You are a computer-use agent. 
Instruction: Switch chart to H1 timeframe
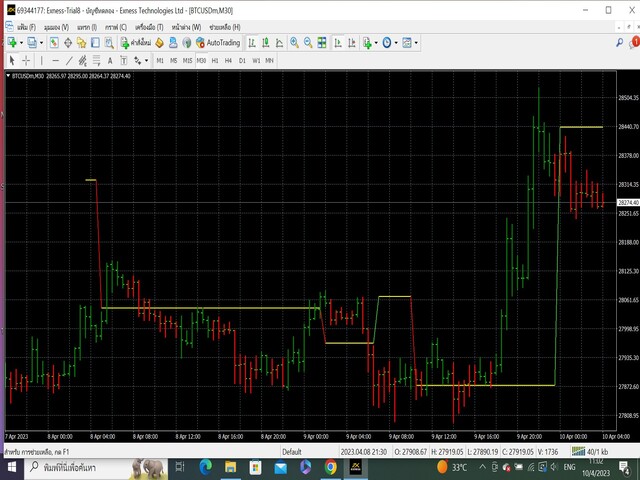pyautogui.click(x=215, y=60)
